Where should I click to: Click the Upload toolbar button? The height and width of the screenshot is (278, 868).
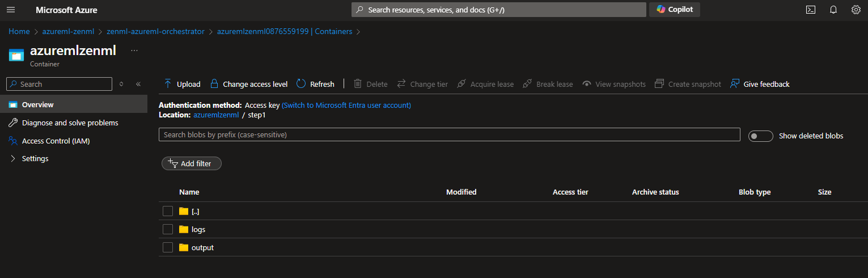tap(182, 84)
